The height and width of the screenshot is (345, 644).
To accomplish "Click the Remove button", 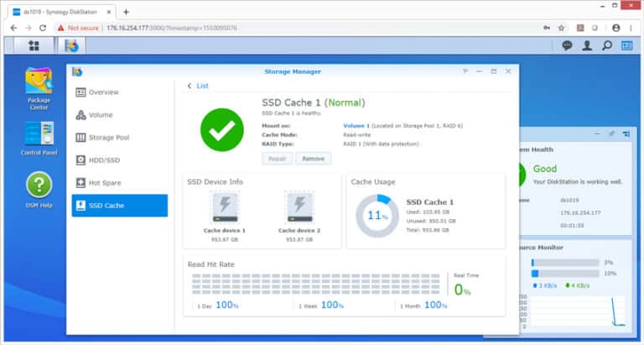I will (x=314, y=159).
